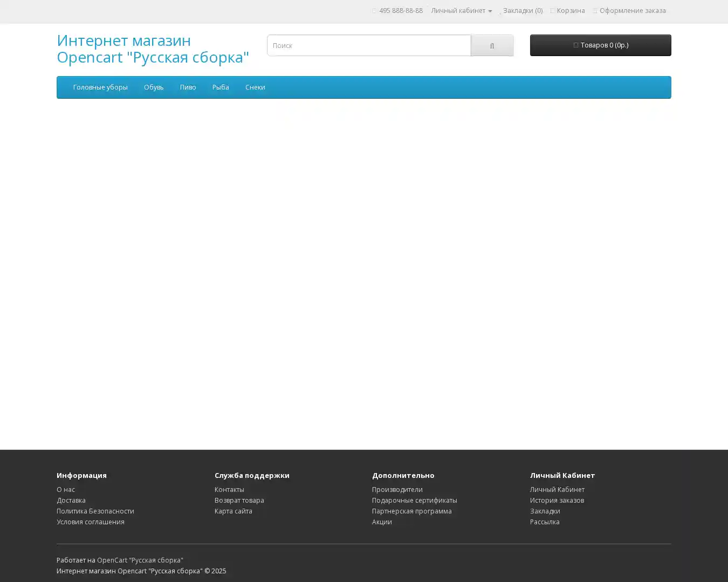Open the Карта сайта link
The image size is (728, 582).
click(233, 511)
